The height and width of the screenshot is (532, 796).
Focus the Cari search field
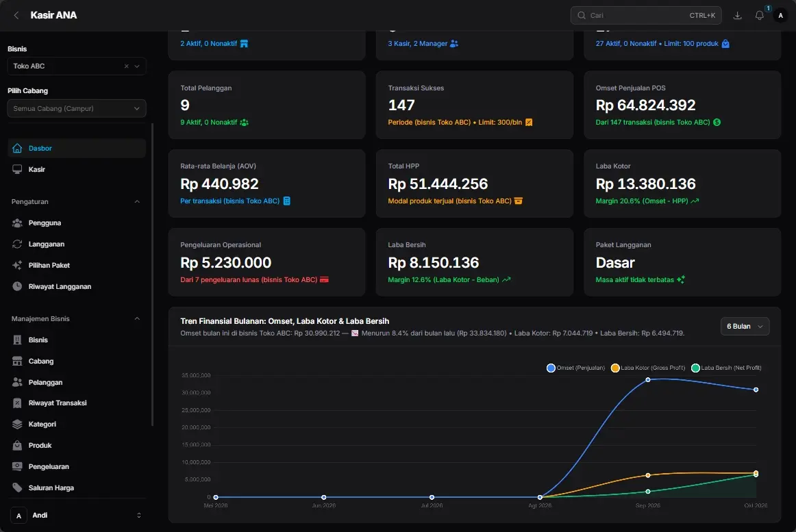coord(646,15)
